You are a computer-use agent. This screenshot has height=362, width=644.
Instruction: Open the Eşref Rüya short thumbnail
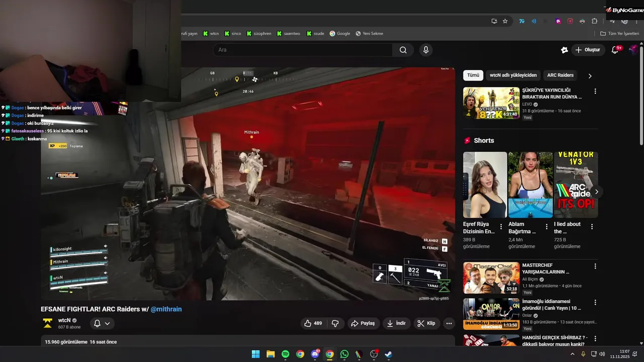click(x=485, y=185)
